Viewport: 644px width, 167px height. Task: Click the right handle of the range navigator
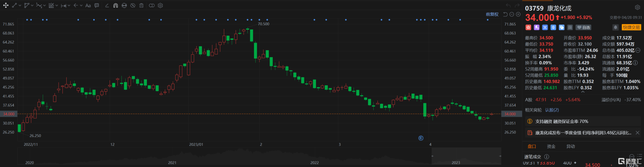[500, 156]
